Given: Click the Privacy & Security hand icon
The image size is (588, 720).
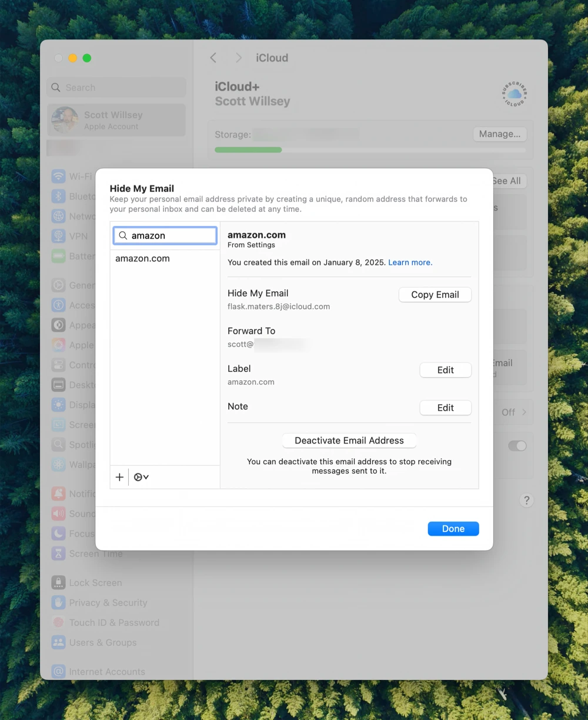Looking at the screenshot, I should (58, 602).
